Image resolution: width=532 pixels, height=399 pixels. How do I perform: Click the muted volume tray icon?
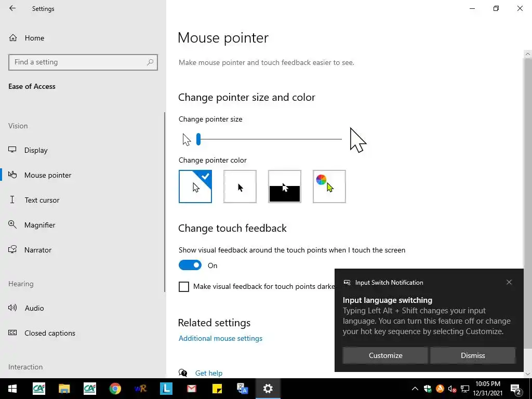pyautogui.click(x=453, y=389)
